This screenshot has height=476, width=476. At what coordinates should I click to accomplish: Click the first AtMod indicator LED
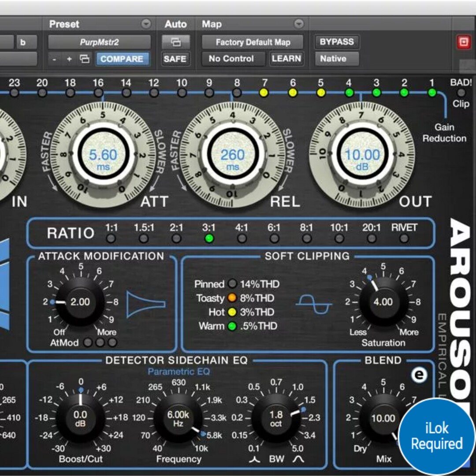[x=88, y=343]
